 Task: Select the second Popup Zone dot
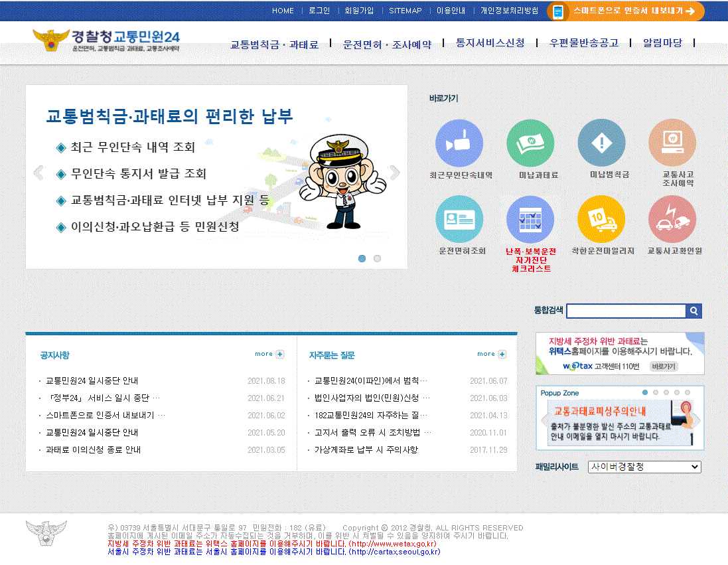pyautogui.click(x=656, y=392)
